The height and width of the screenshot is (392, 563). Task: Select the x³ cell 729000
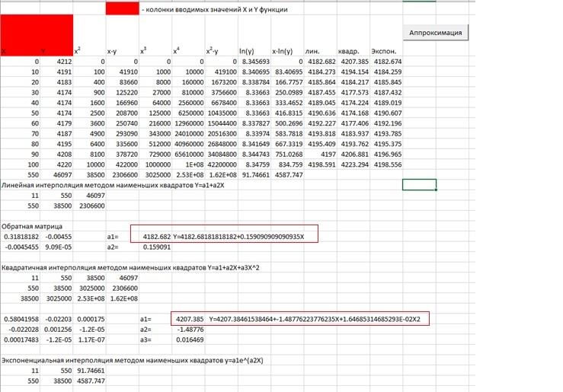pyautogui.click(x=155, y=155)
